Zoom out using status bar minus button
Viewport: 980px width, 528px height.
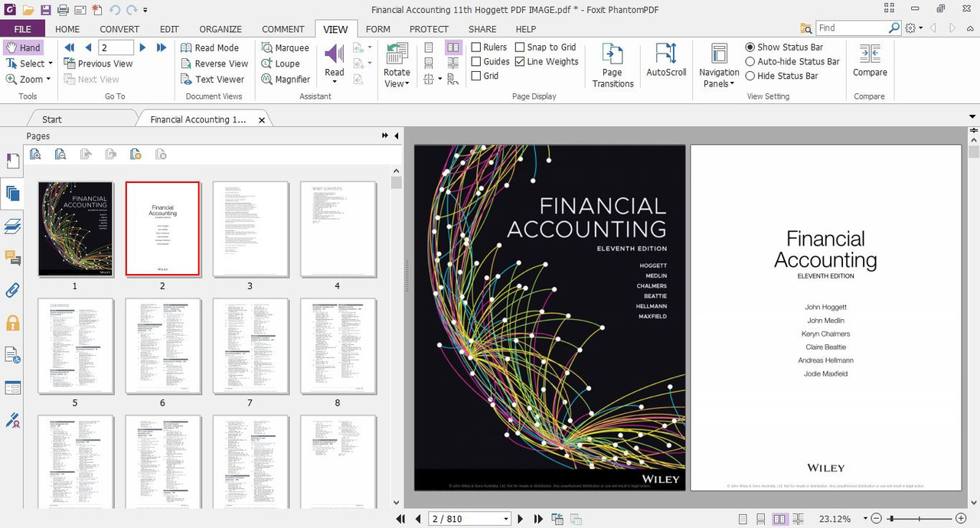click(x=877, y=519)
